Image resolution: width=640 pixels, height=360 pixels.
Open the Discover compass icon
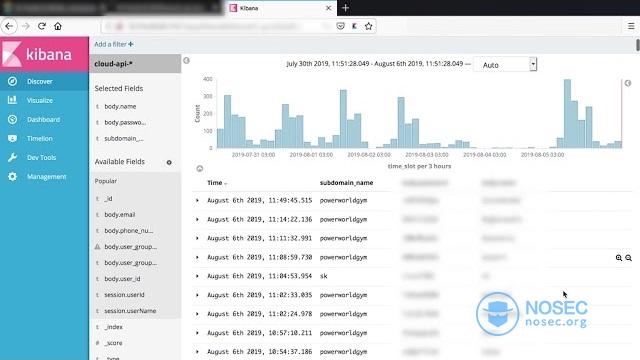12,81
